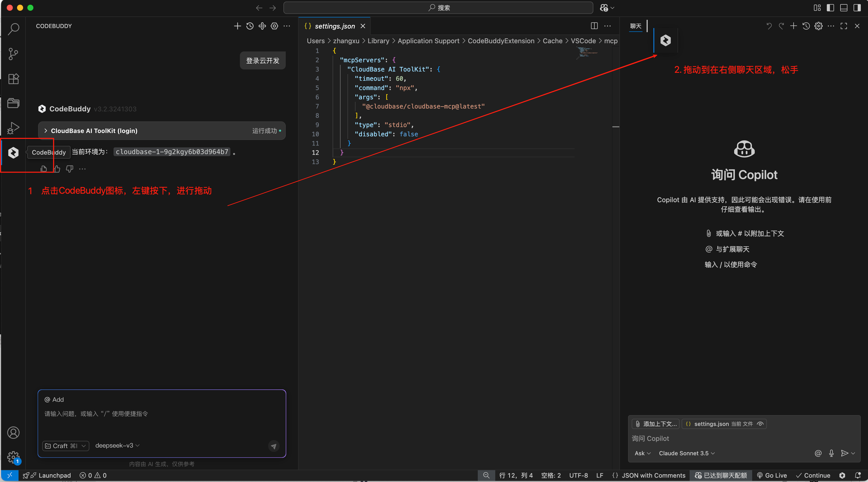Click Continue in status bar
Screen dimensions: 868x482
[813, 475]
